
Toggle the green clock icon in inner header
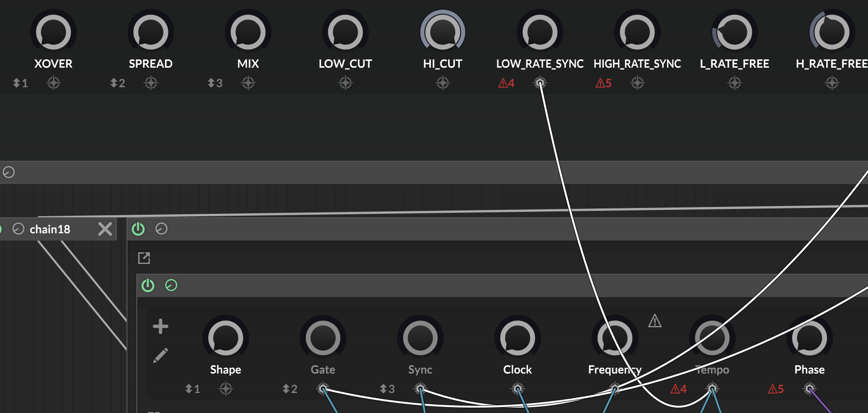click(x=171, y=285)
